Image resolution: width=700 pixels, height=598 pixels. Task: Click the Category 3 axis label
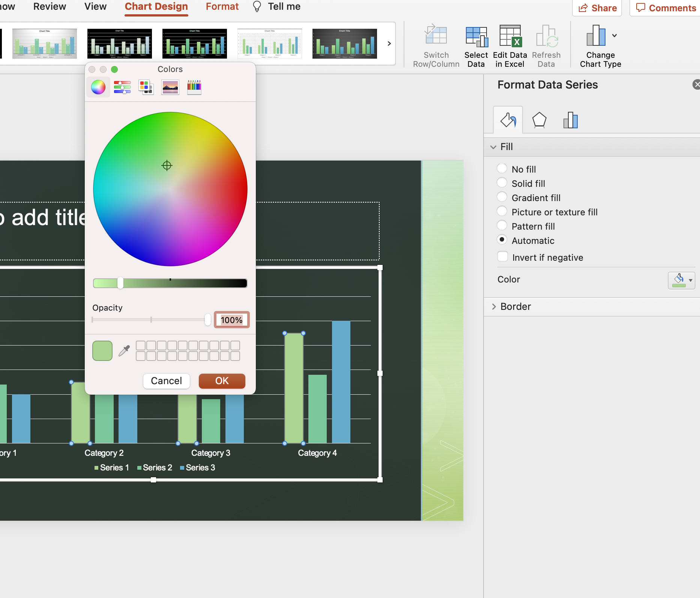click(x=211, y=453)
